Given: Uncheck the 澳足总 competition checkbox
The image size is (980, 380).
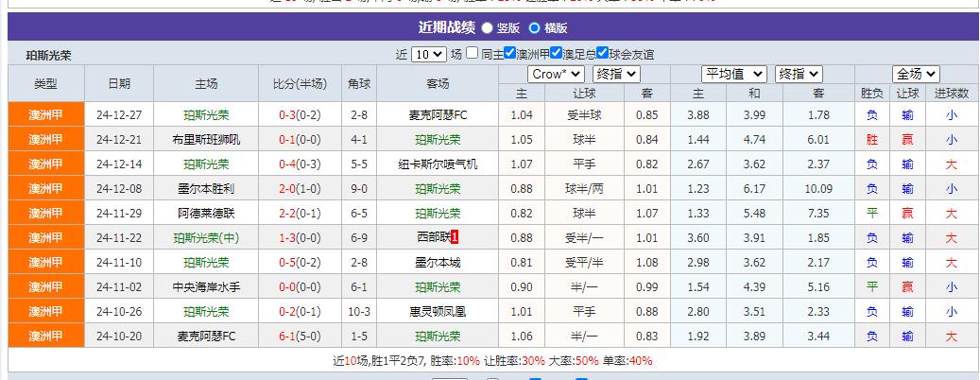Looking at the screenshot, I should tap(557, 54).
